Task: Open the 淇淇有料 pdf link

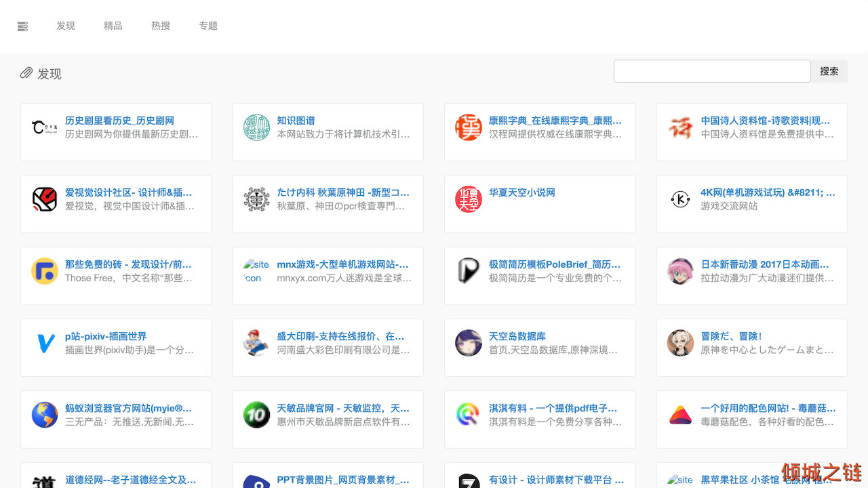Action: pos(553,408)
